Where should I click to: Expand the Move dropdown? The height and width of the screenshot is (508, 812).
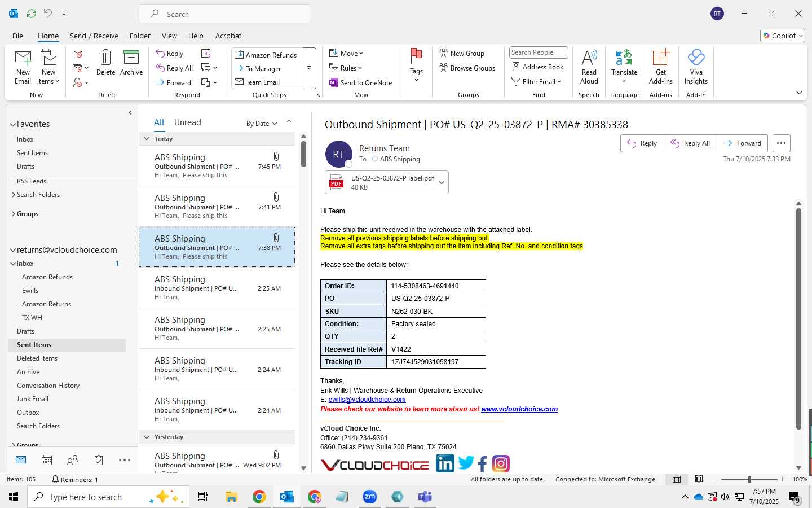[x=347, y=54]
